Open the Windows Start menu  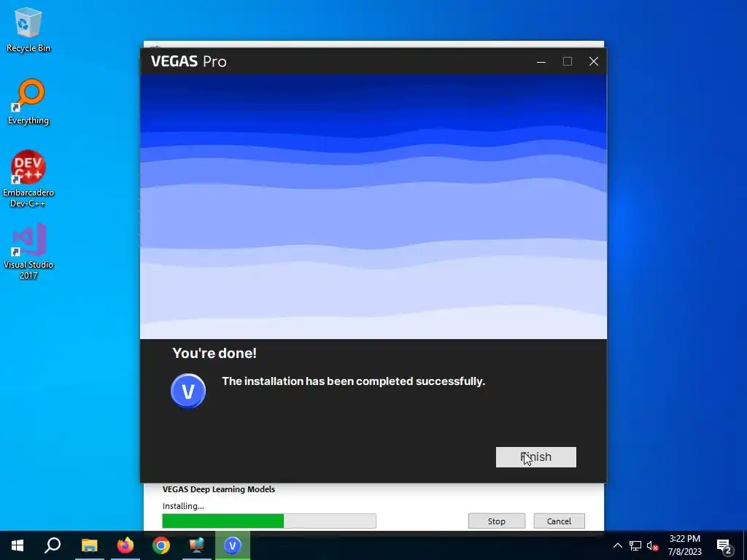click(x=18, y=545)
